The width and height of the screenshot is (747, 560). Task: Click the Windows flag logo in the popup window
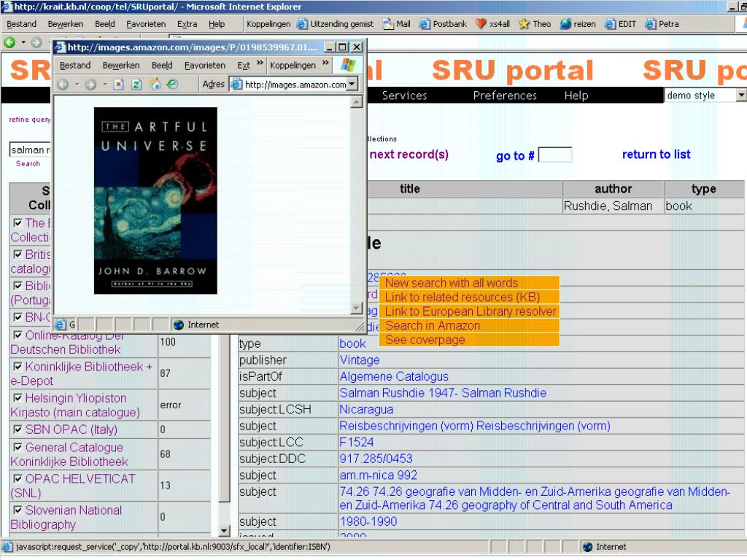pyautogui.click(x=348, y=65)
